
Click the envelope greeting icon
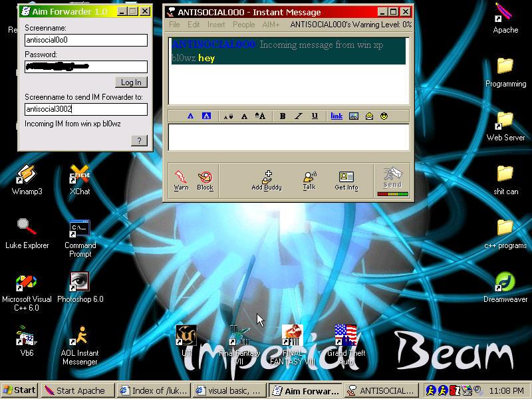click(369, 116)
